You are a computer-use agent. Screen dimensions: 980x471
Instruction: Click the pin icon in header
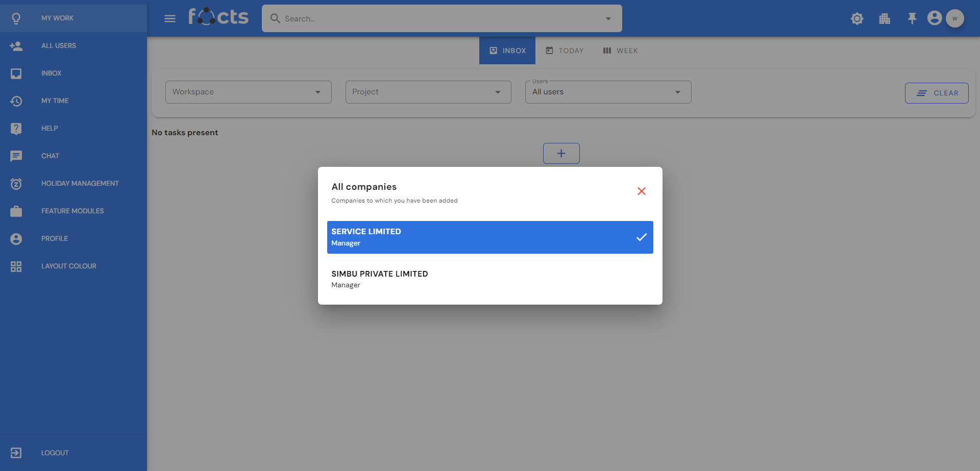[x=912, y=19]
